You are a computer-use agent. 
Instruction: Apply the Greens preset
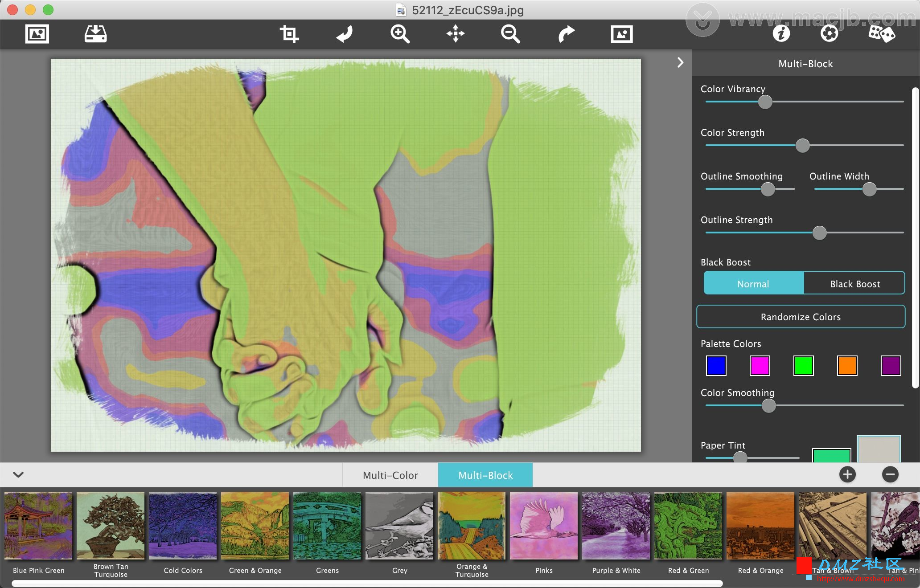tap(327, 526)
